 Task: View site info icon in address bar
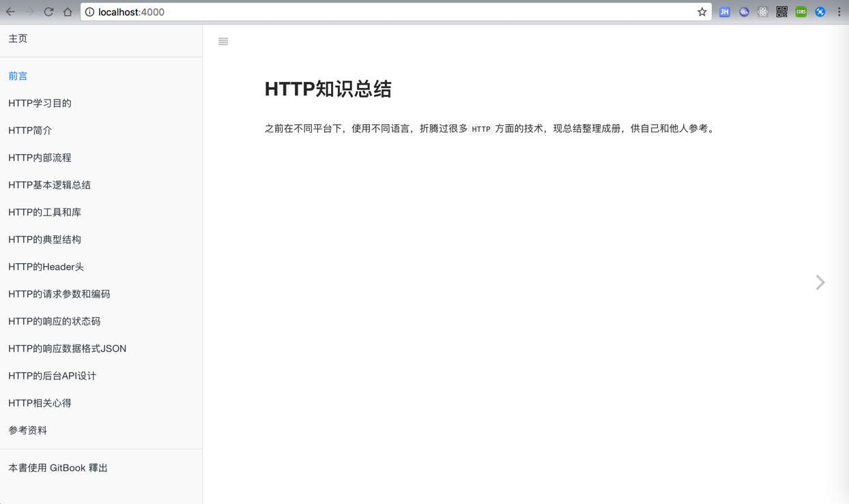click(x=89, y=12)
